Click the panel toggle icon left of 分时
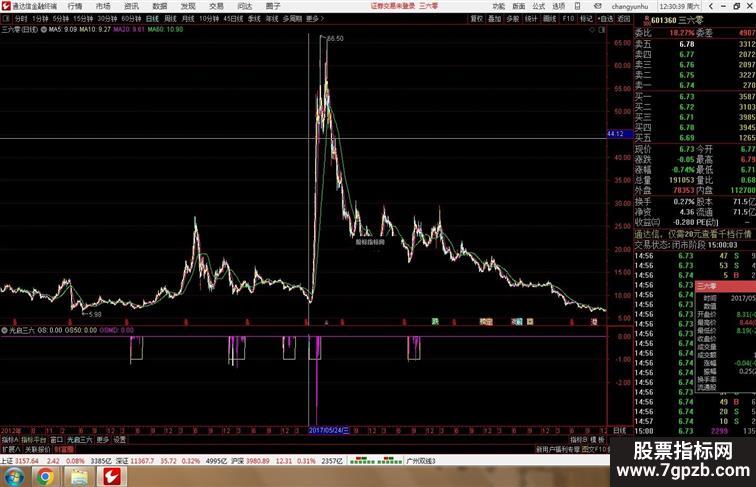 (6, 19)
